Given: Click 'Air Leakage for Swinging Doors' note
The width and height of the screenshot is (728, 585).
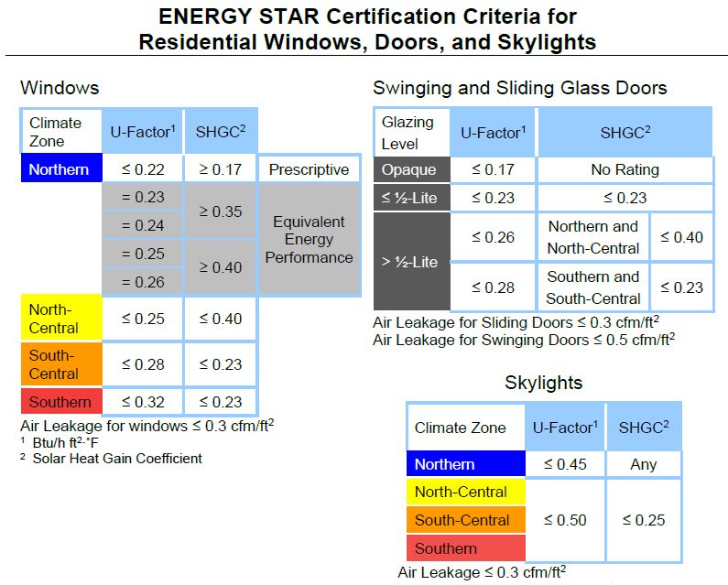Looking at the screenshot, I should pyautogui.click(x=524, y=340).
